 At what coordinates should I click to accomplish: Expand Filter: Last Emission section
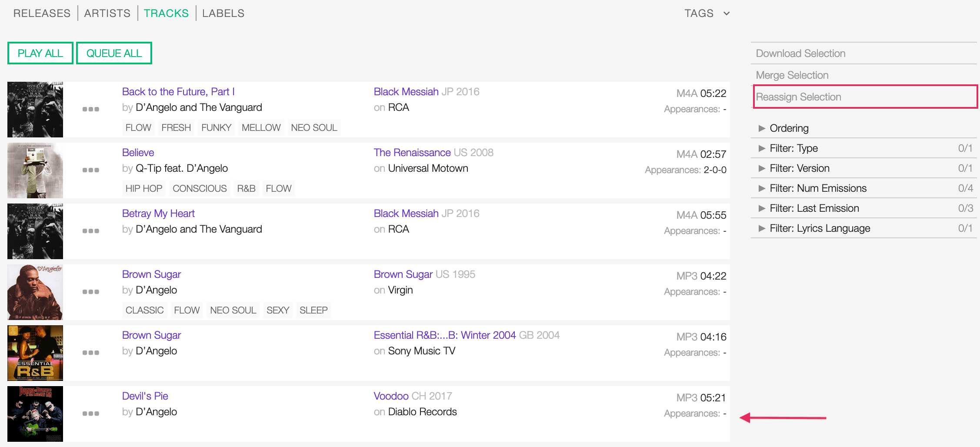pos(863,208)
